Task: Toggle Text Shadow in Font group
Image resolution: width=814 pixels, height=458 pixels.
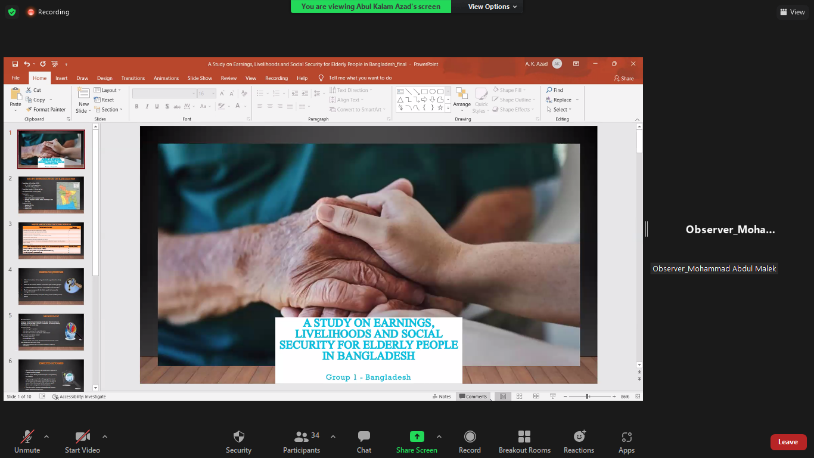Action: tap(167, 106)
